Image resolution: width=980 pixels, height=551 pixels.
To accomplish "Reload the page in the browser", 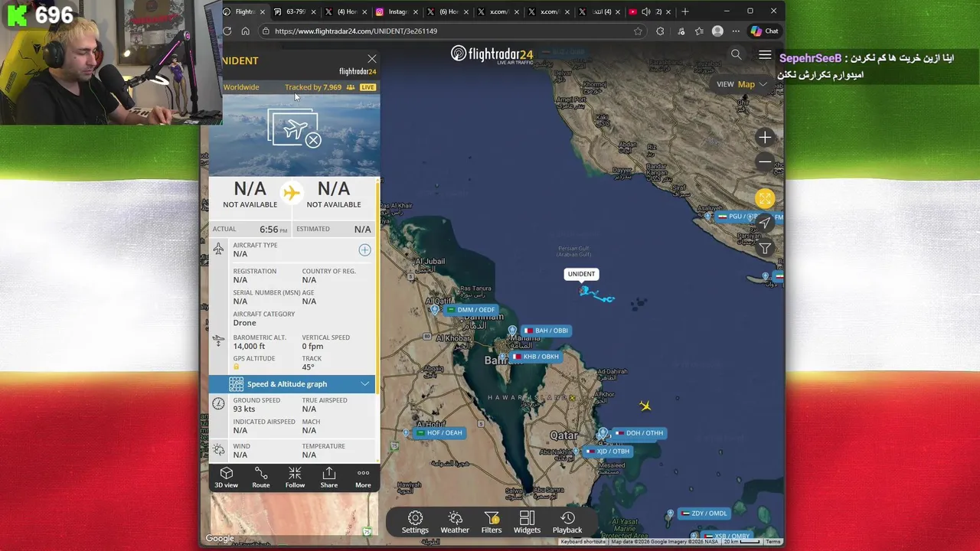I will (227, 31).
